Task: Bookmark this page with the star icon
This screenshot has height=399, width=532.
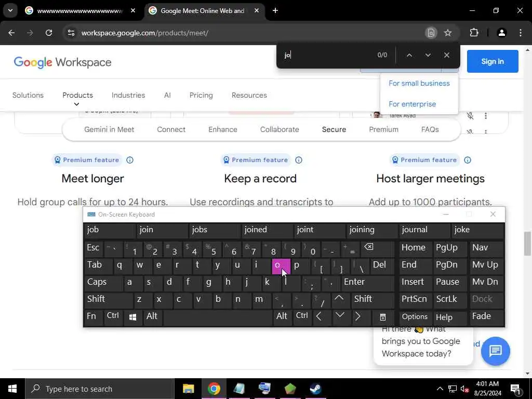Action: pyautogui.click(x=448, y=33)
